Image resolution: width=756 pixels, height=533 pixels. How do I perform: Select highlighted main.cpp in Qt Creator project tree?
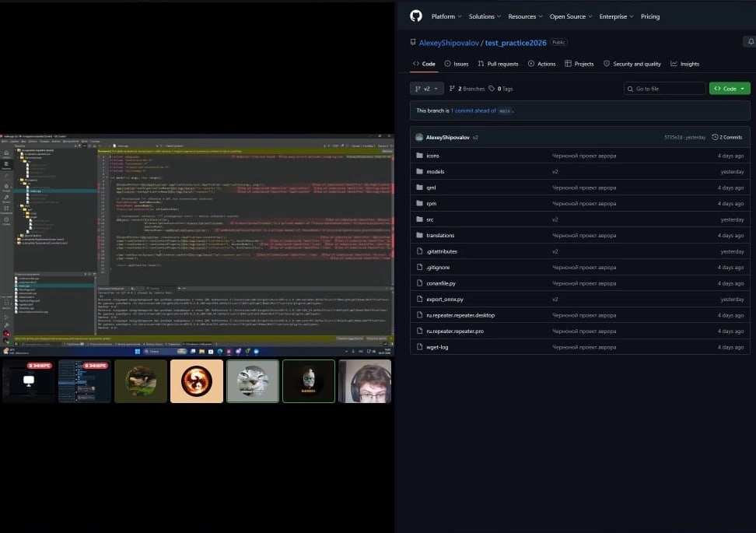(x=55, y=191)
